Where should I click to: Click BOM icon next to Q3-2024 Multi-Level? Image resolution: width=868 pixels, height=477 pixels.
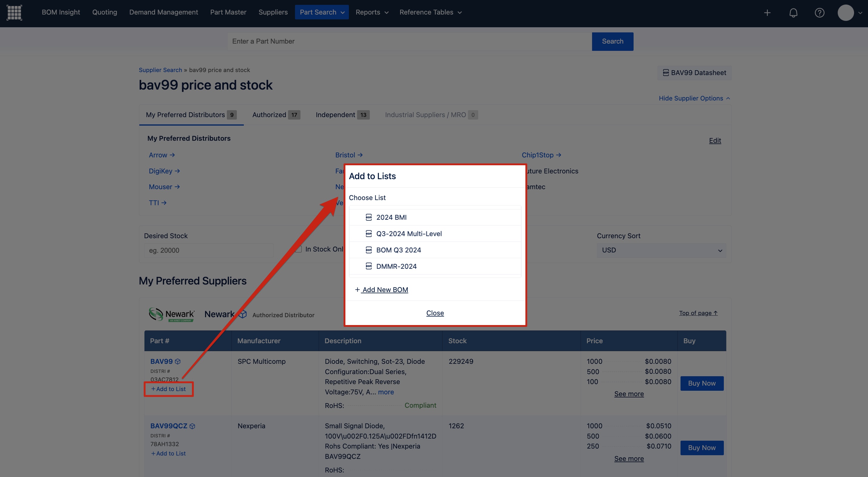click(369, 233)
